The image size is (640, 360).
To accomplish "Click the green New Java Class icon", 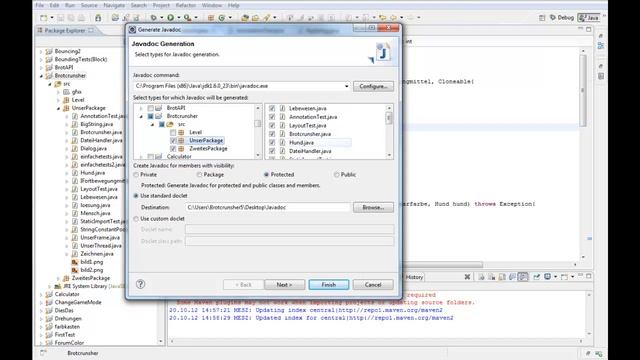I will tap(222, 18).
